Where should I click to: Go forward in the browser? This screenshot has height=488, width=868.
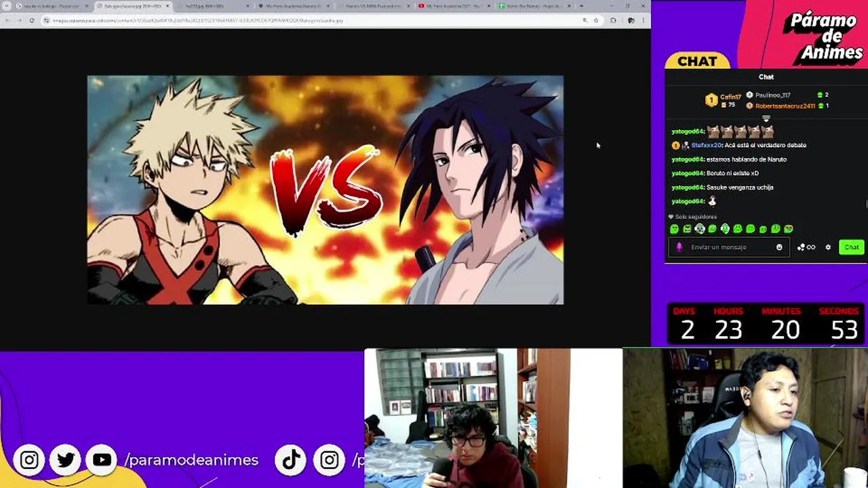click(18, 20)
